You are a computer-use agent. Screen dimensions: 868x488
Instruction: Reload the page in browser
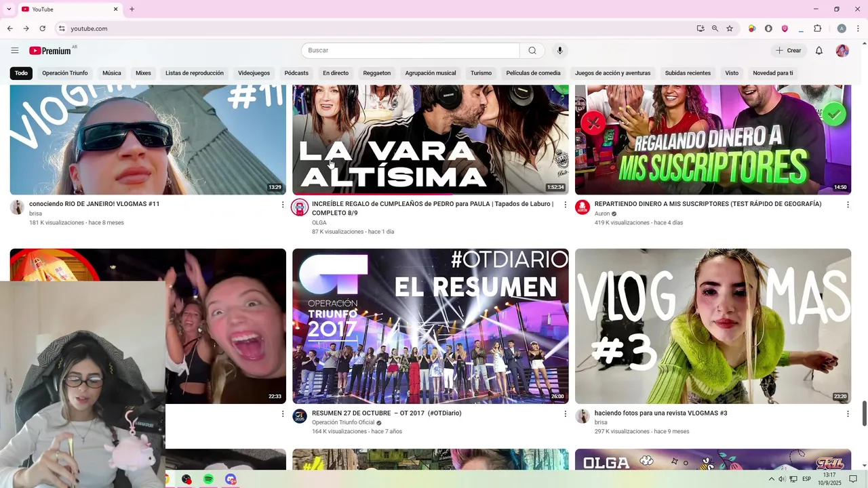pyautogui.click(x=42, y=28)
